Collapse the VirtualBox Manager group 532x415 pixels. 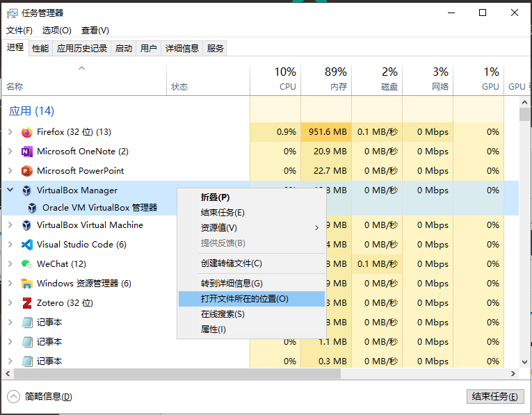(x=10, y=190)
